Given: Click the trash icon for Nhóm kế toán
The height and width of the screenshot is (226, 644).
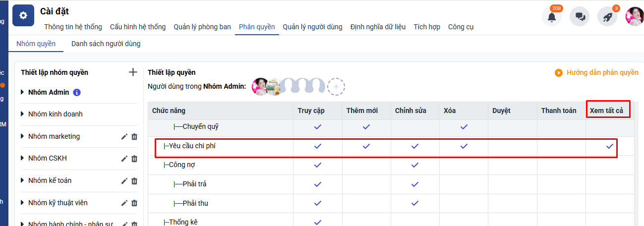Looking at the screenshot, I should point(134,181).
